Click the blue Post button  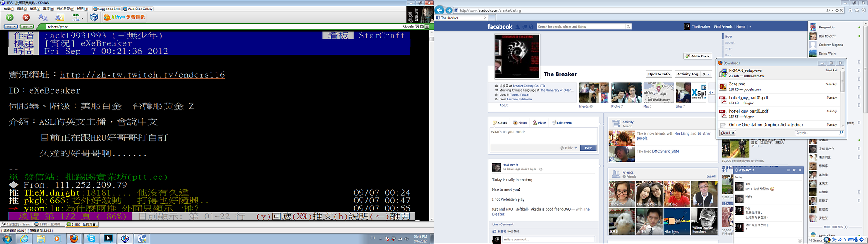[588, 148]
